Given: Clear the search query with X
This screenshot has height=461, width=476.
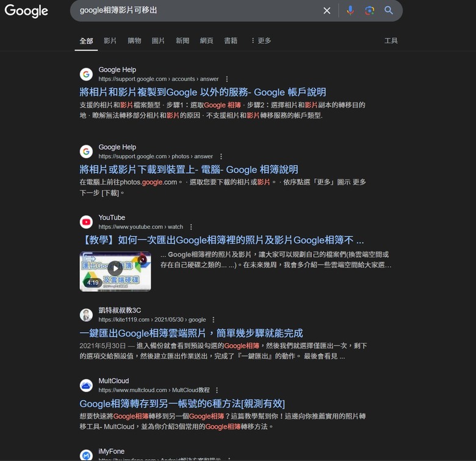Looking at the screenshot, I should pyautogui.click(x=327, y=10).
